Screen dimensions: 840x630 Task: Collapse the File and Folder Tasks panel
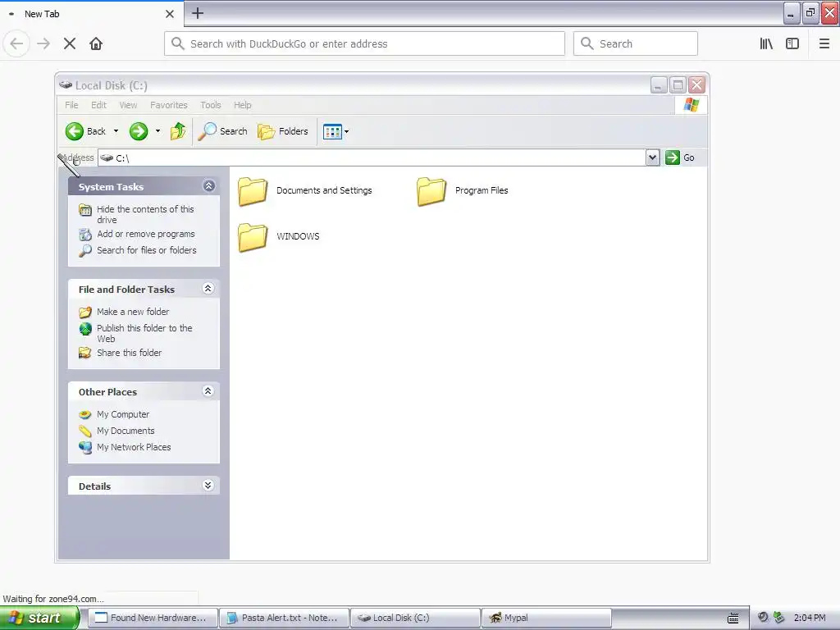pyautogui.click(x=208, y=289)
